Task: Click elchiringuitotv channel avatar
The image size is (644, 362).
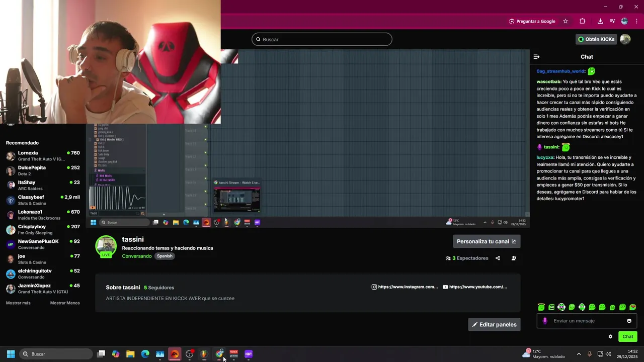Action: [x=10, y=274]
